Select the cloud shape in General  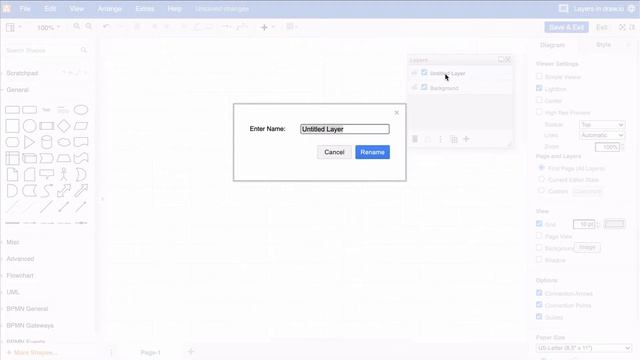(64, 142)
